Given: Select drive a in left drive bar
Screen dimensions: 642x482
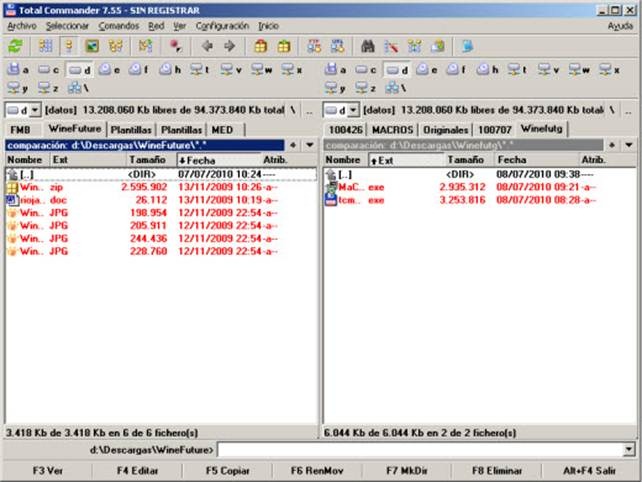Looking at the screenshot, I should pyautogui.click(x=18, y=70).
